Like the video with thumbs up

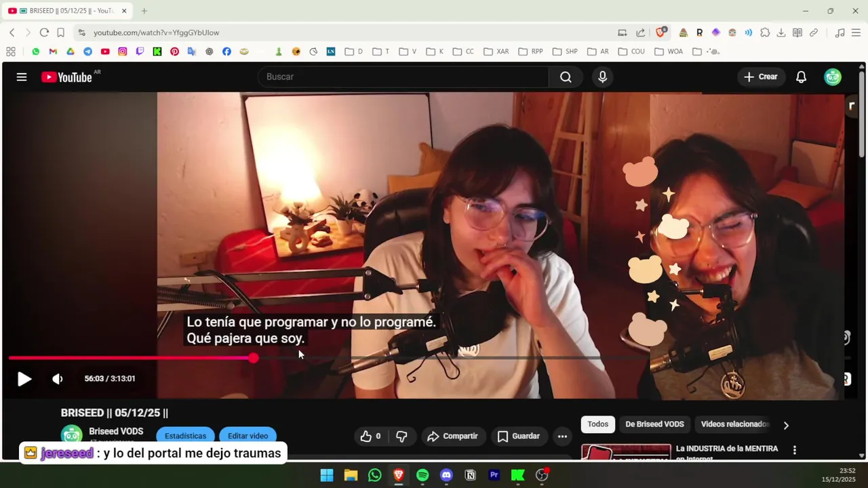(x=370, y=436)
